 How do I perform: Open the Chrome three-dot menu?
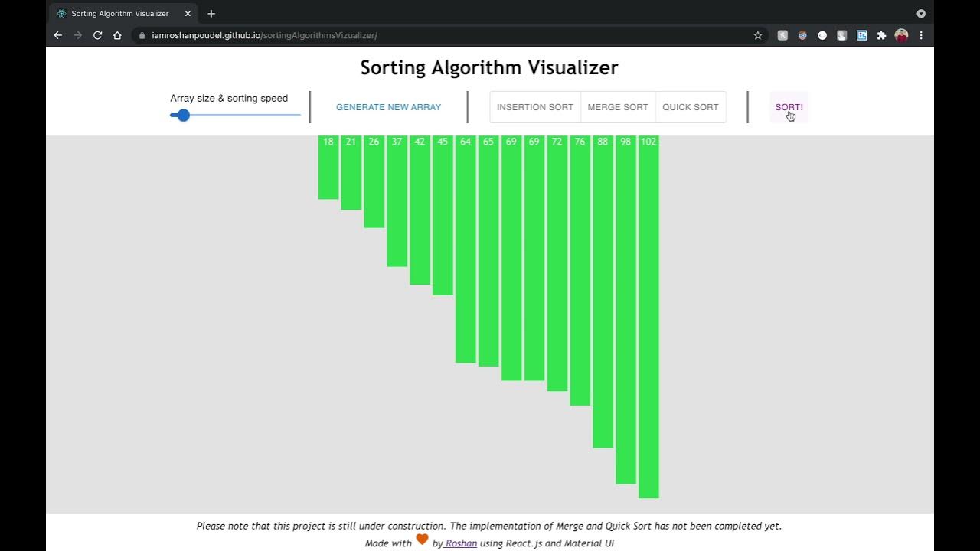click(x=921, y=35)
